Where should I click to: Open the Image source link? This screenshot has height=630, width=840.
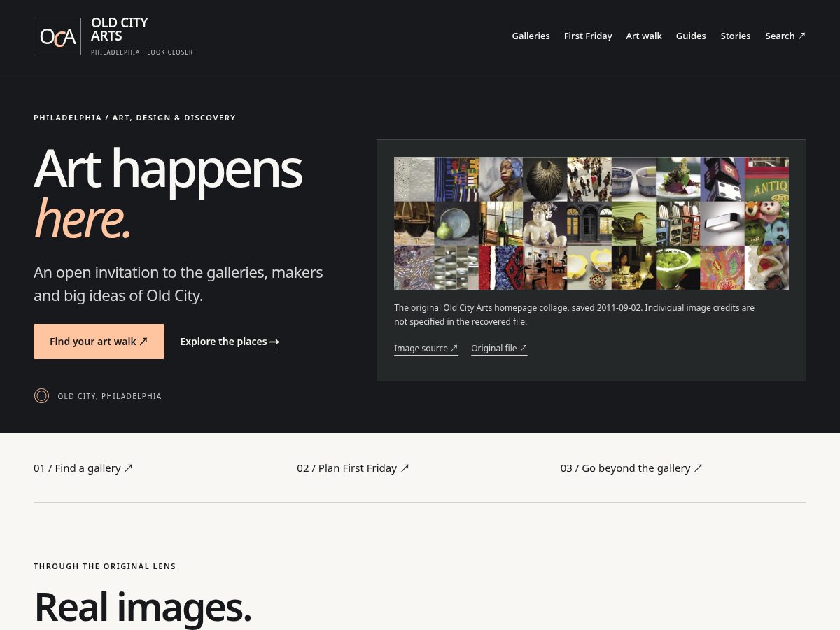pos(426,348)
